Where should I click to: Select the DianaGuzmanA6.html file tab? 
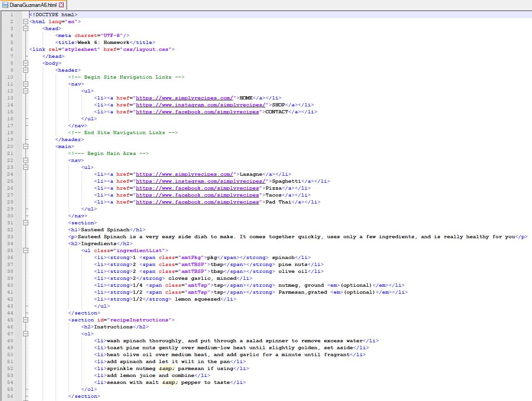(x=32, y=5)
